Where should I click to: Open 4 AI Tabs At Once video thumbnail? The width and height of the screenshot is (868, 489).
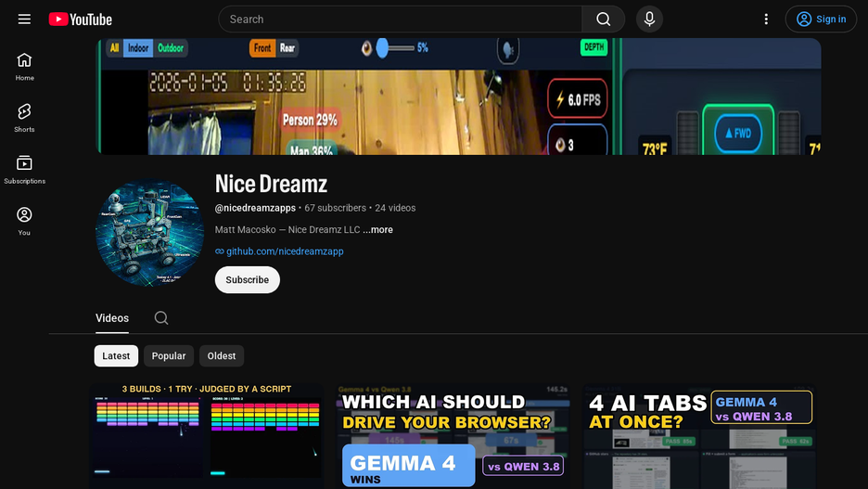[x=700, y=436]
